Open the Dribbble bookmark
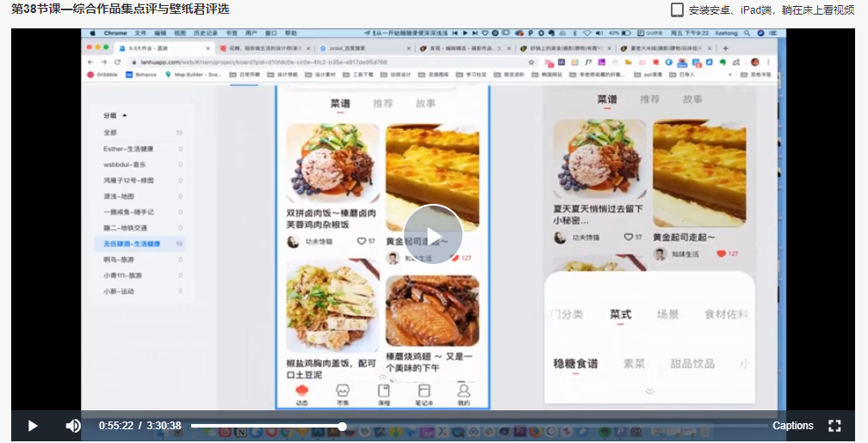 click(102, 74)
